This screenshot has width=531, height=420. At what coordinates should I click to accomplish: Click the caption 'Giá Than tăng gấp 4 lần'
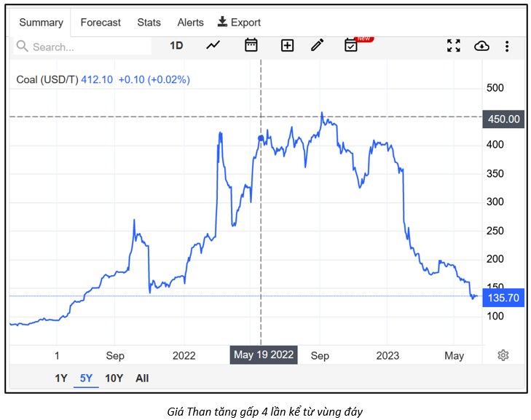[227, 412]
